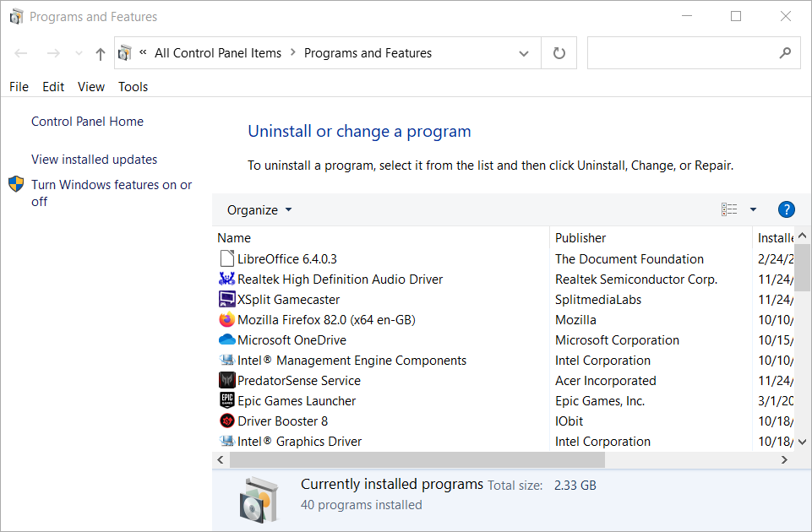Select the PredatorSense Service icon
This screenshot has height=532, width=812.
[226, 380]
